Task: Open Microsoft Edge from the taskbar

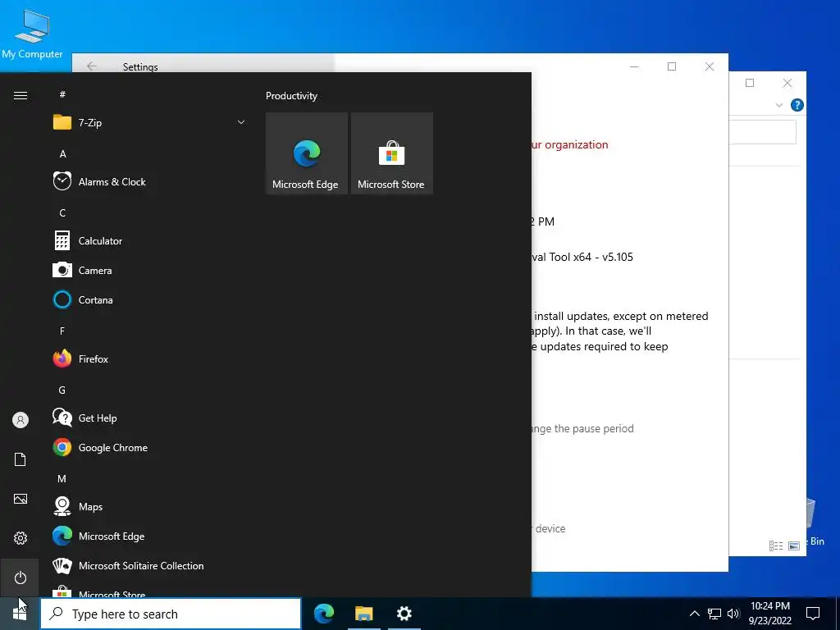Action: click(324, 614)
